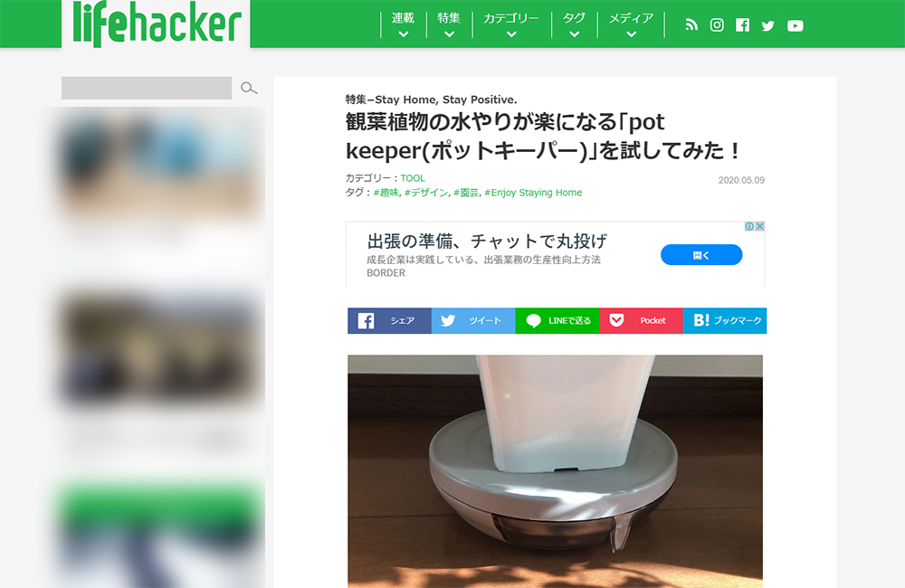Open the lifehacker logo home link
905x588 pixels.
click(x=157, y=24)
